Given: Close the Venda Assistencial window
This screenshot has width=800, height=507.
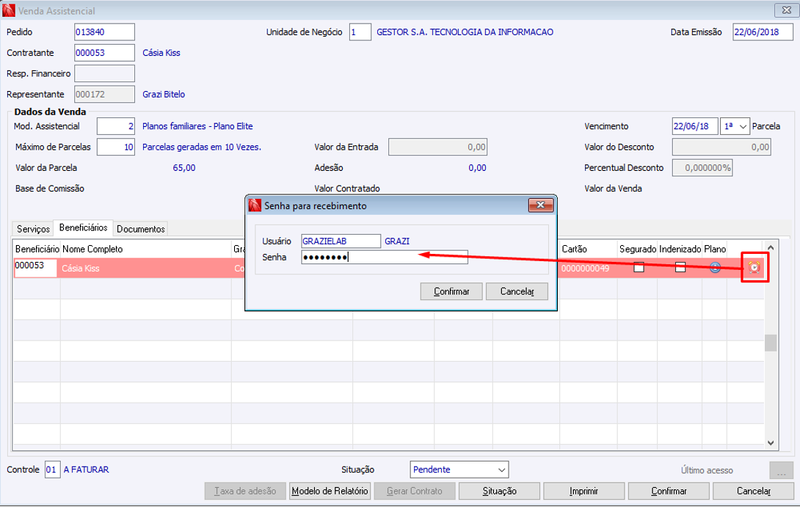Looking at the screenshot, I should pos(786,10).
